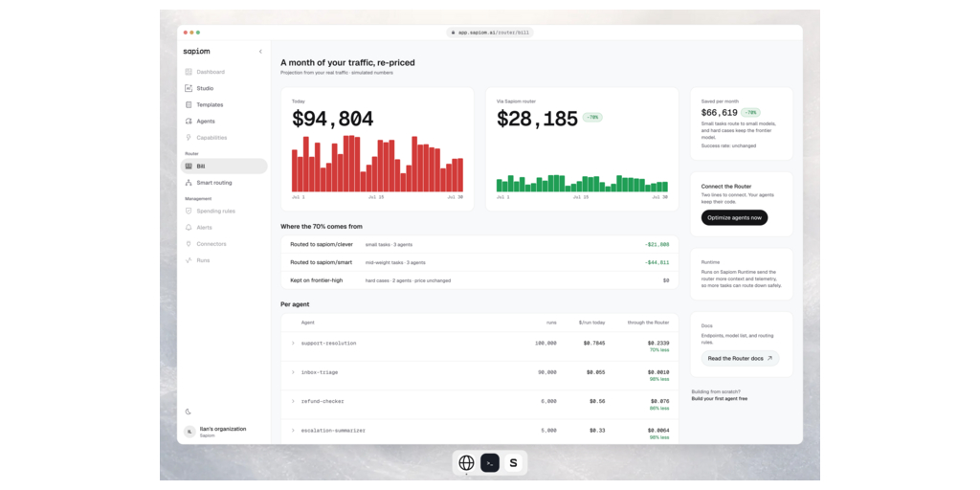Click the Runs activity icon
Viewport: 980px width, 490px height.
click(189, 260)
